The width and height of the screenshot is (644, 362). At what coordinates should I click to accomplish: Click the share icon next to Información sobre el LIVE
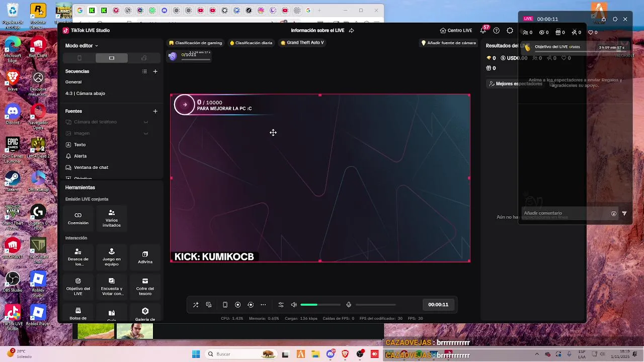point(351,30)
